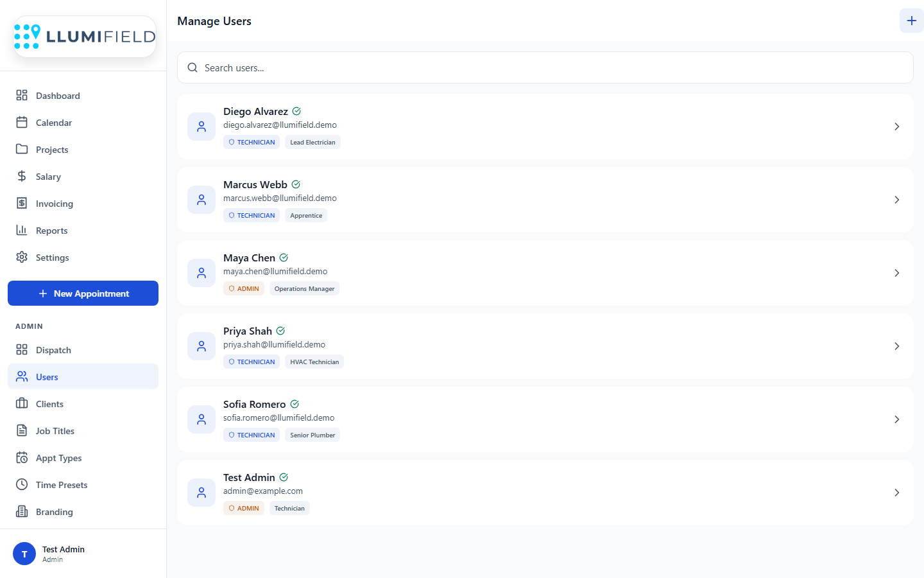
Task: Open Job Titles page
Action: pos(83,431)
